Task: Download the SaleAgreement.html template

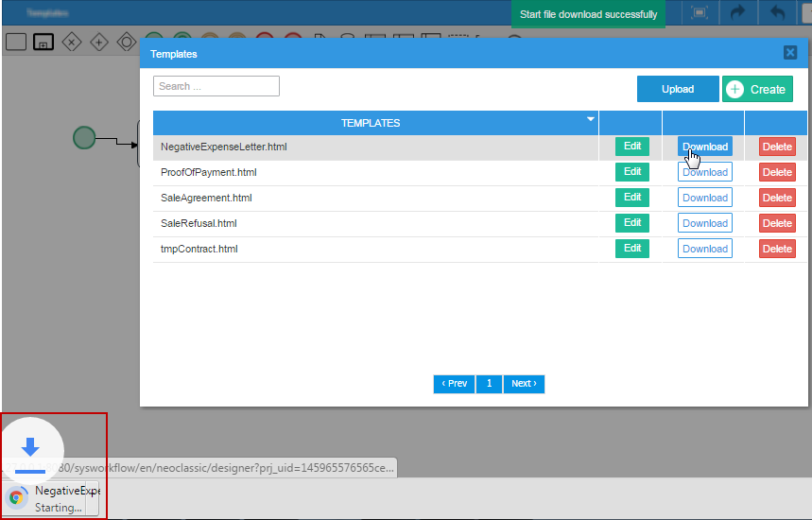Action: [x=705, y=198]
